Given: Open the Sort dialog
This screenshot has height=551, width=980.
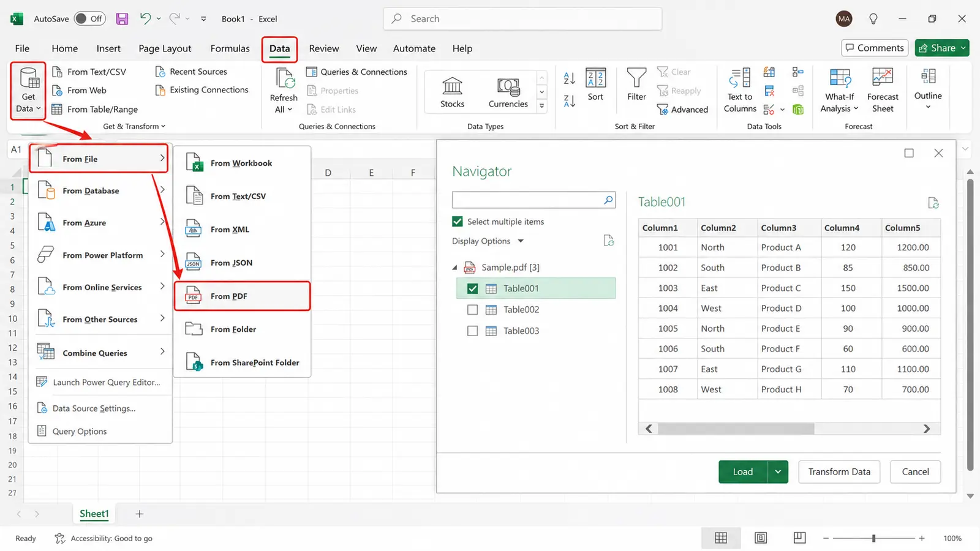Looking at the screenshot, I should click(595, 84).
